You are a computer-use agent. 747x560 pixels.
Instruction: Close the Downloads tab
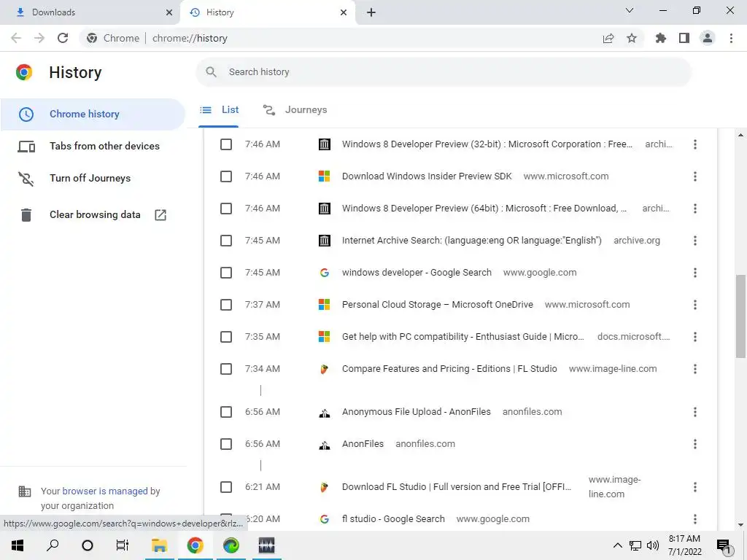pos(169,12)
